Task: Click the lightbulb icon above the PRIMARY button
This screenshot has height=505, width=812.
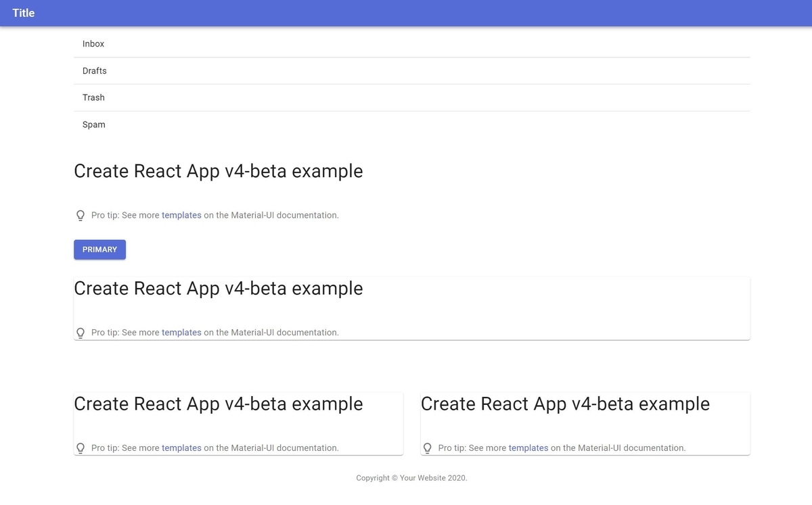Action: click(x=81, y=216)
